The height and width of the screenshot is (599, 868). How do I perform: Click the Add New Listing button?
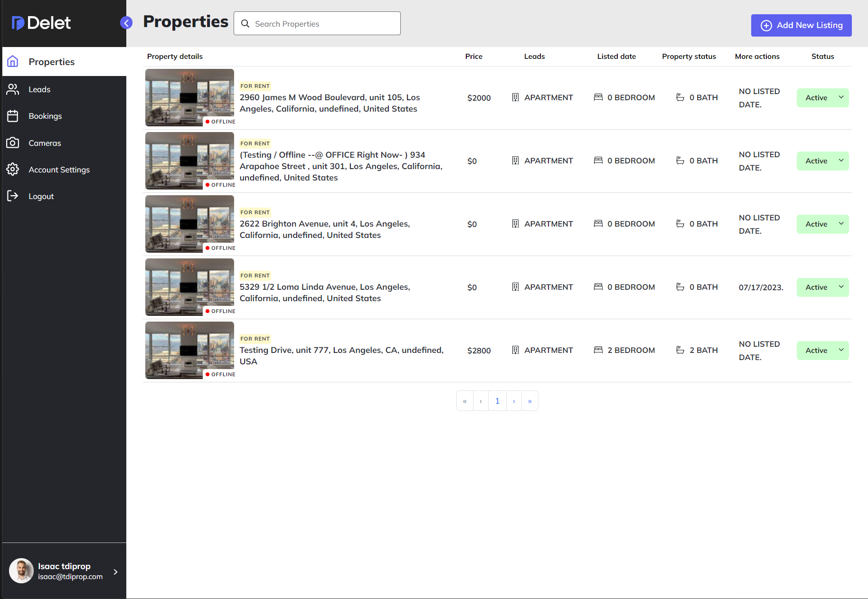pyautogui.click(x=801, y=25)
